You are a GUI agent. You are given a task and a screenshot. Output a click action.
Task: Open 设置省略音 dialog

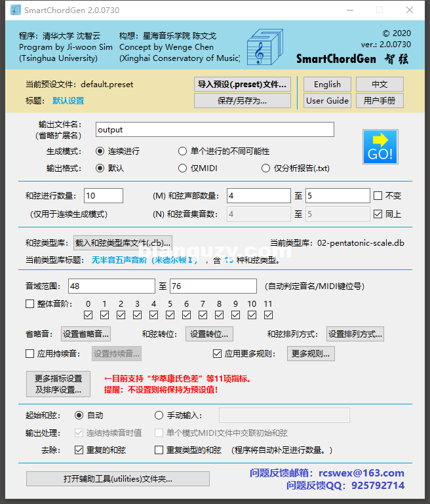[x=86, y=334]
